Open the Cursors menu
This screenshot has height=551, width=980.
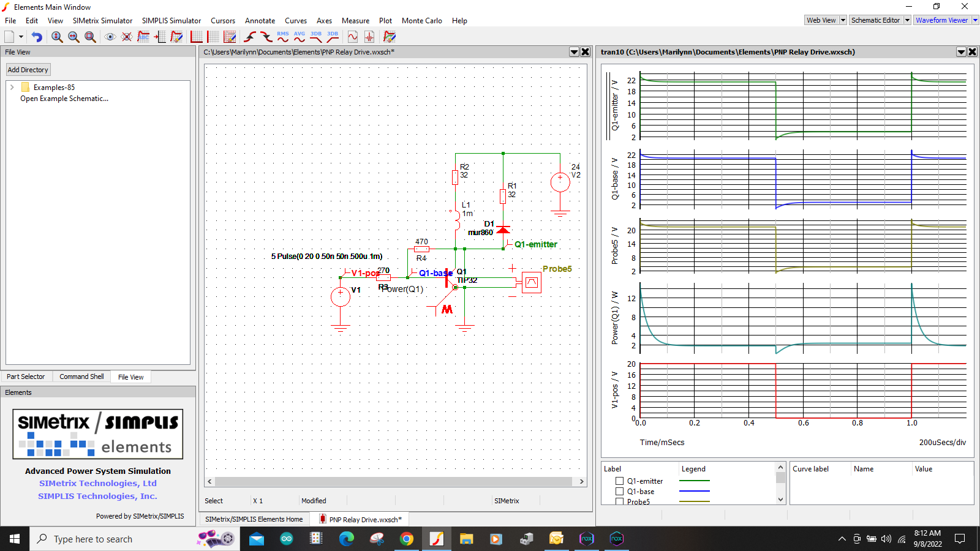[223, 21]
